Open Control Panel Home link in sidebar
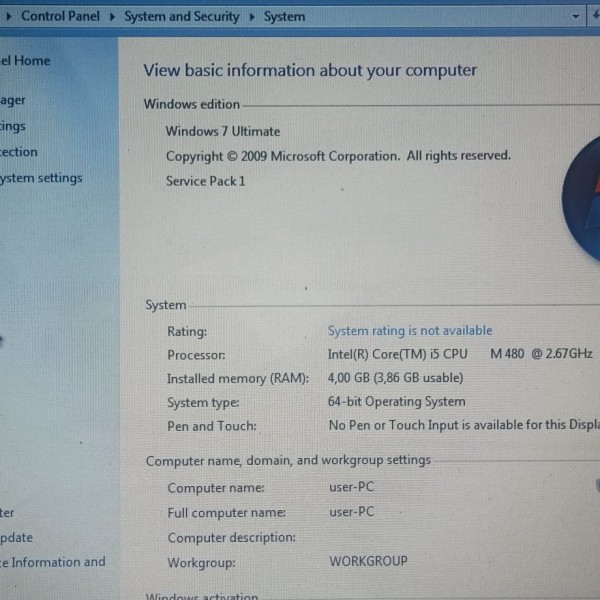600x600 pixels. (25, 60)
